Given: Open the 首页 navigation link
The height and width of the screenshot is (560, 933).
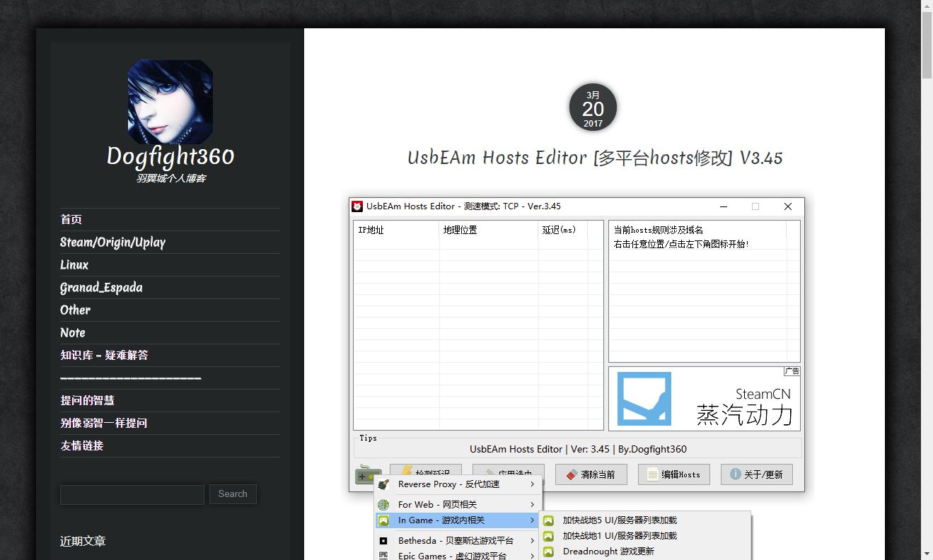Looking at the screenshot, I should (71, 220).
